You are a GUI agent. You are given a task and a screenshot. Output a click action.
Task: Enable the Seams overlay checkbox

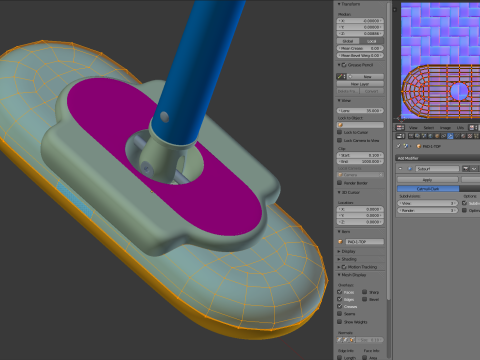(x=339, y=314)
